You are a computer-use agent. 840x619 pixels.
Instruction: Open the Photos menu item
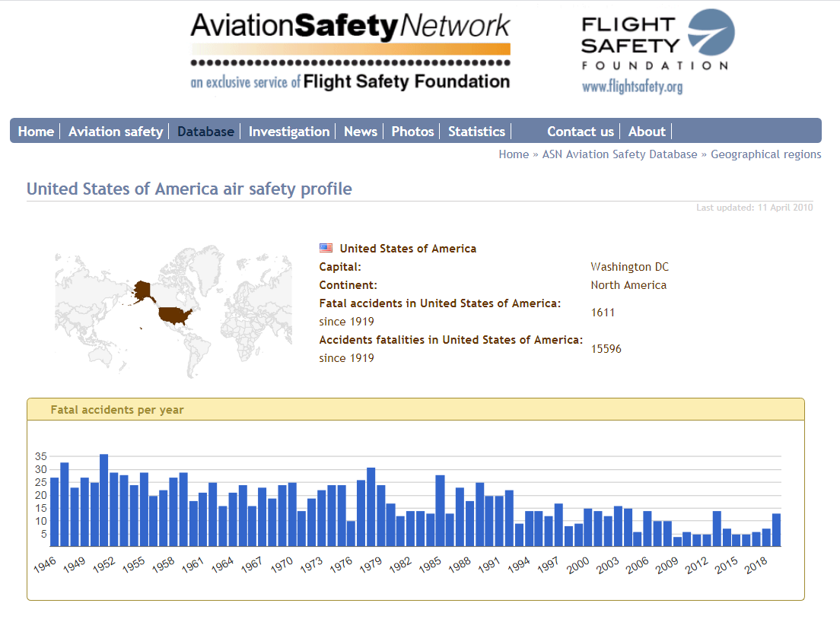click(412, 132)
